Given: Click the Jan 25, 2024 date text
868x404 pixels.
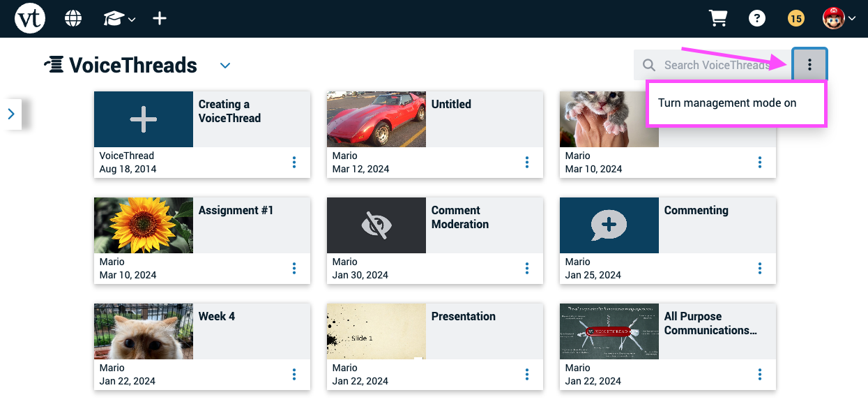Looking at the screenshot, I should point(594,275).
